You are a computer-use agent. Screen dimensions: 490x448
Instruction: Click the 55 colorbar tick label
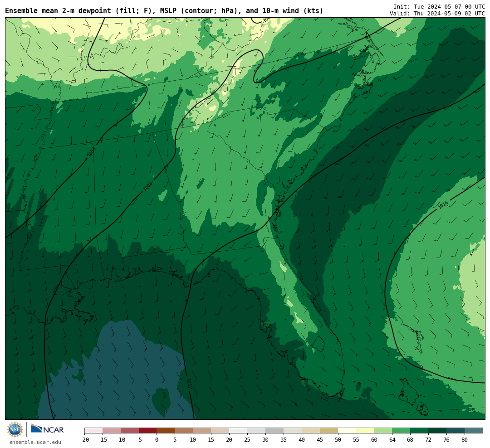click(356, 440)
